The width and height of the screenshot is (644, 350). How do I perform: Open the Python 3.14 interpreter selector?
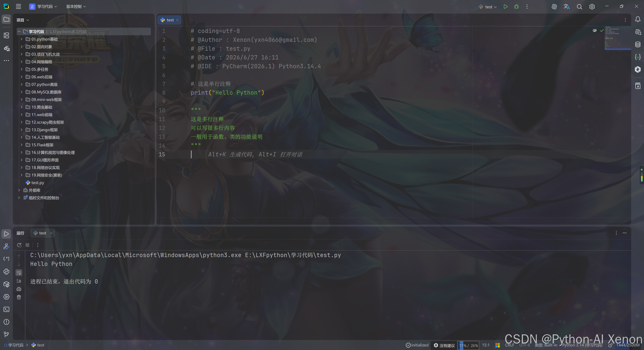[x=582, y=345]
